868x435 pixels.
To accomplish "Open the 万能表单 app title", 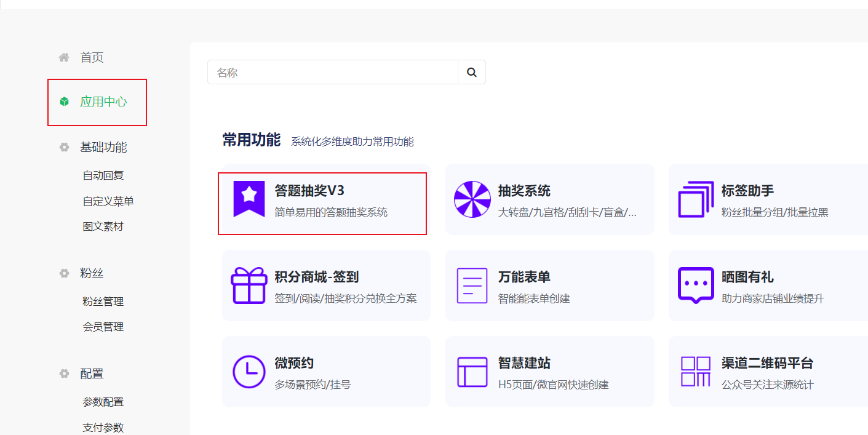I will [x=524, y=277].
